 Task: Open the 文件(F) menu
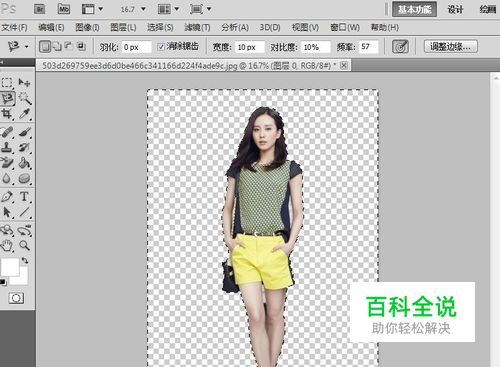14,27
